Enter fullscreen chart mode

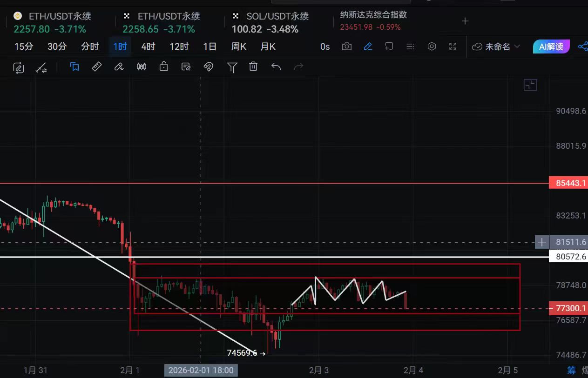coord(453,46)
